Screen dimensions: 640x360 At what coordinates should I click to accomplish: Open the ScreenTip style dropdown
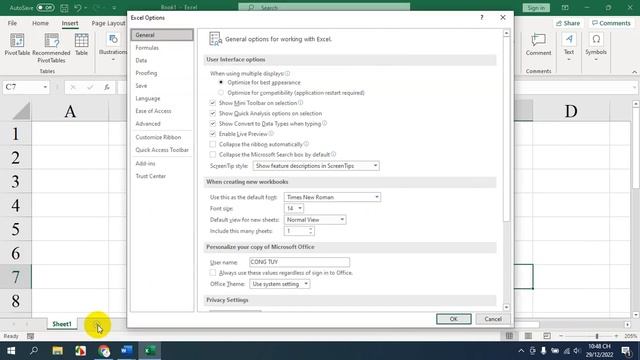(316, 166)
